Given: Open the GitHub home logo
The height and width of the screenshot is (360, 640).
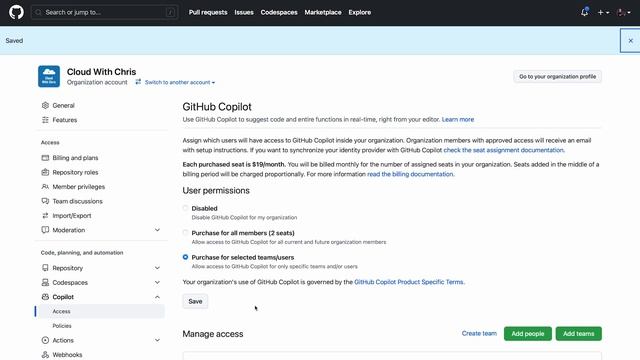Looking at the screenshot, I should [x=16, y=12].
